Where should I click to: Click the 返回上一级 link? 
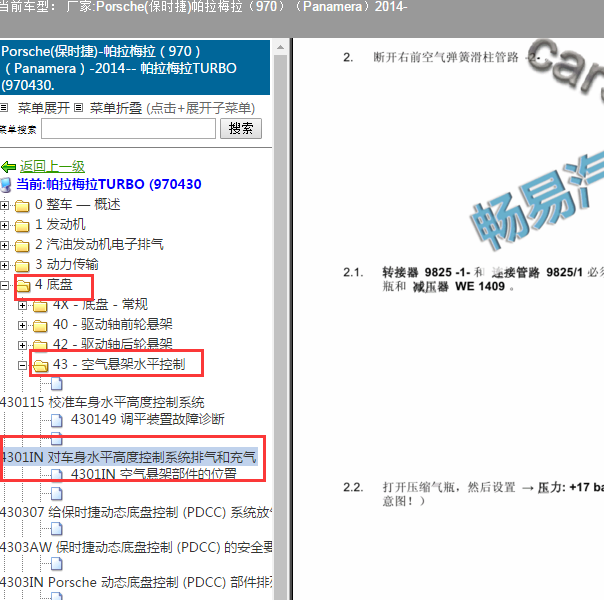[x=52, y=166]
